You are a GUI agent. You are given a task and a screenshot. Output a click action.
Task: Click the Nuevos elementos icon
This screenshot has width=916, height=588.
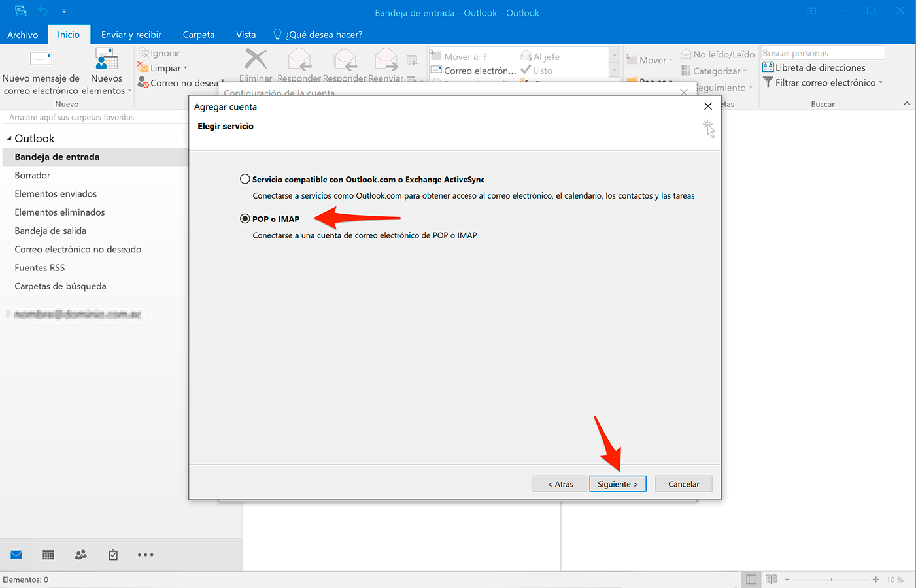click(x=106, y=59)
